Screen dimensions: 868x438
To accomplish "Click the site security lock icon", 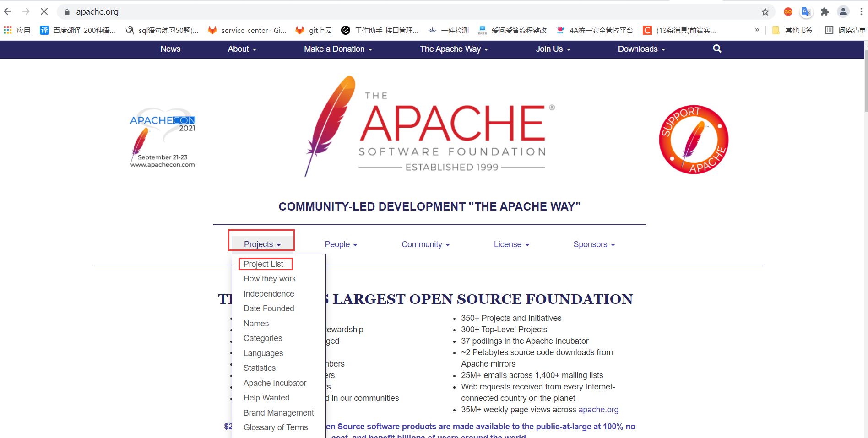I will 66,12.
